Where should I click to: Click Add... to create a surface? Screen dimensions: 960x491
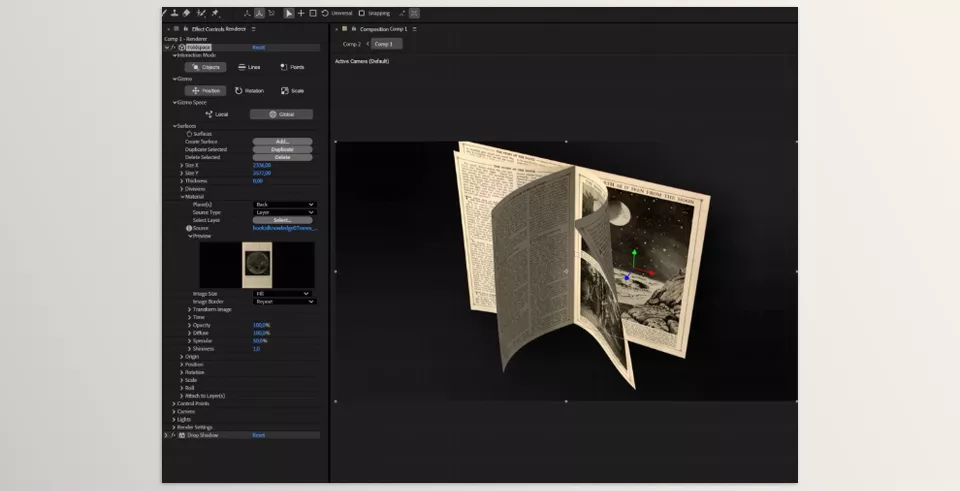(x=282, y=141)
